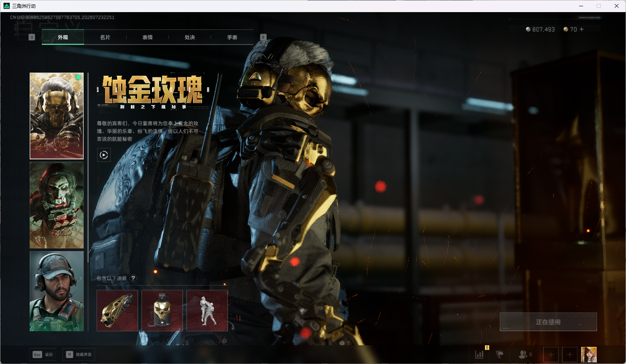The height and width of the screenshot is (364, 626).
Task: Open the flags icon in bottom bar
Action: pos(499,354)
